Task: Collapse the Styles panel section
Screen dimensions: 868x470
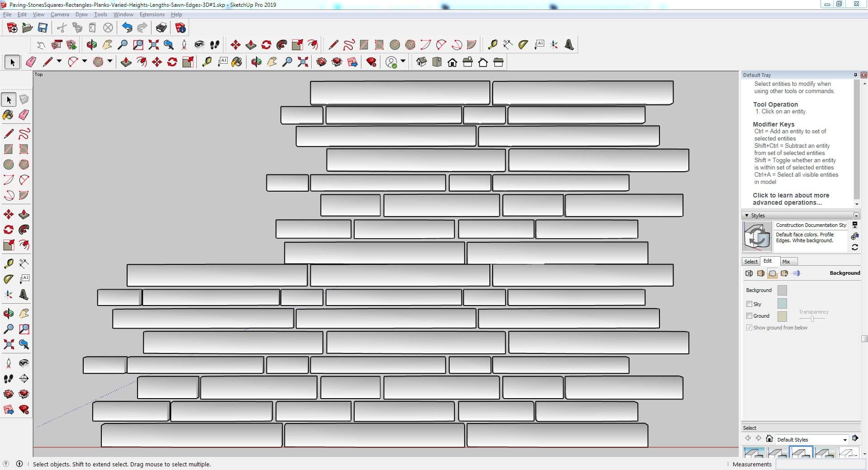Action: tap(747, 216)
